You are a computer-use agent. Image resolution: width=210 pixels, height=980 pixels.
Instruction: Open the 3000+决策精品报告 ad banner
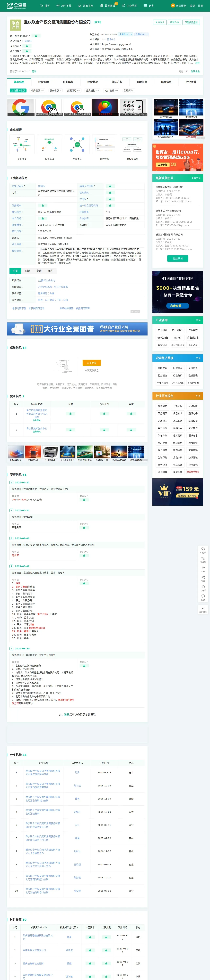coord(178,292)
